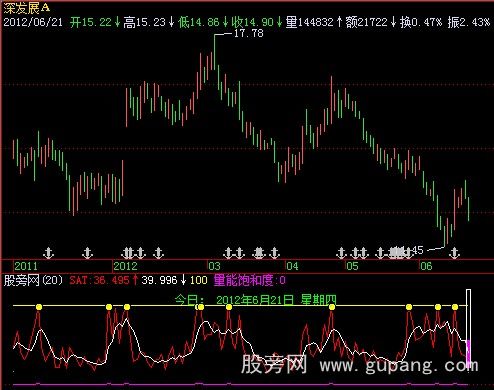Click the 05 month label on axis

(x=352, y=266)
